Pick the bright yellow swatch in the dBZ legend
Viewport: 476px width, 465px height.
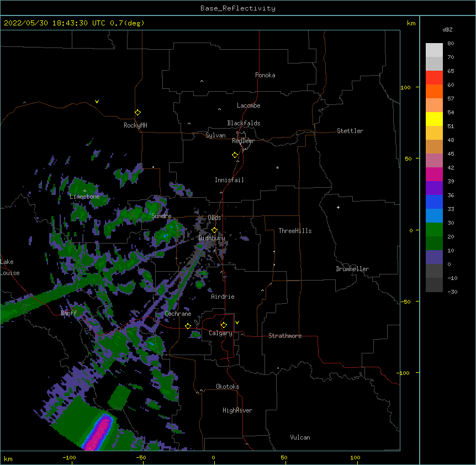[x=434, y=119]
